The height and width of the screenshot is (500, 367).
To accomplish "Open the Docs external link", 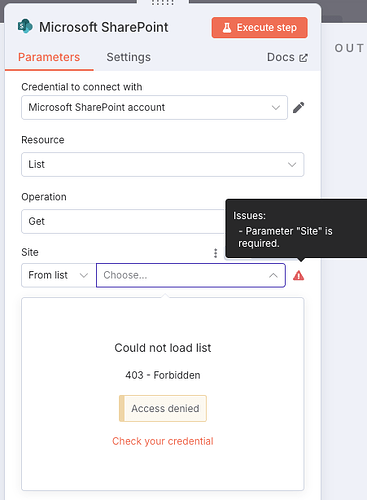I will 287,57.
